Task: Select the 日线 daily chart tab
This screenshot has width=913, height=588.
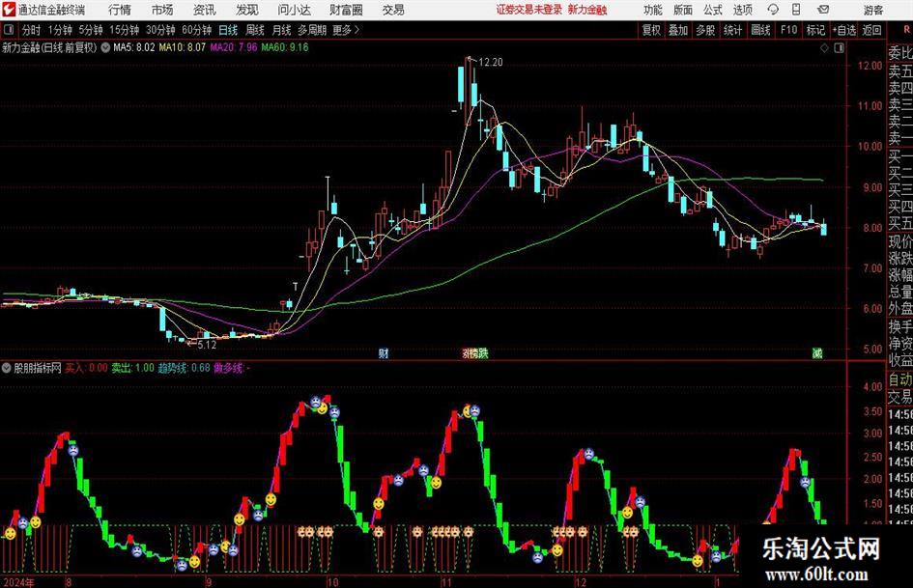Action: tap(228, 30)
